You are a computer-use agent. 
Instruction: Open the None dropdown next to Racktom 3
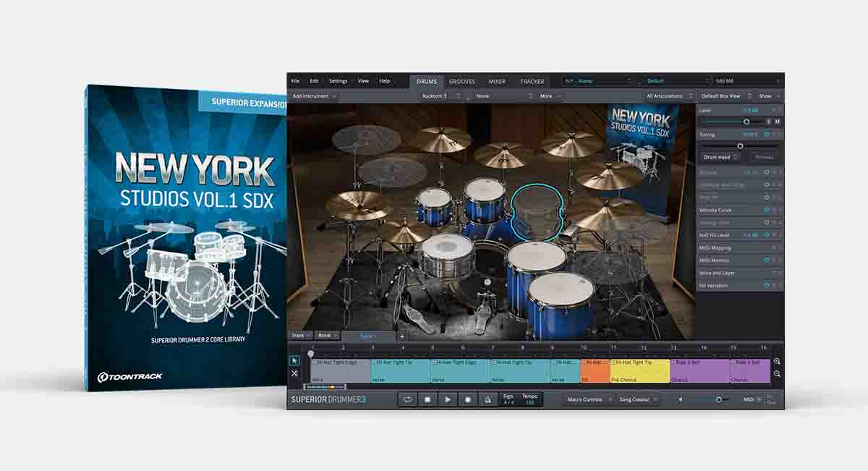tap(503, 96)
